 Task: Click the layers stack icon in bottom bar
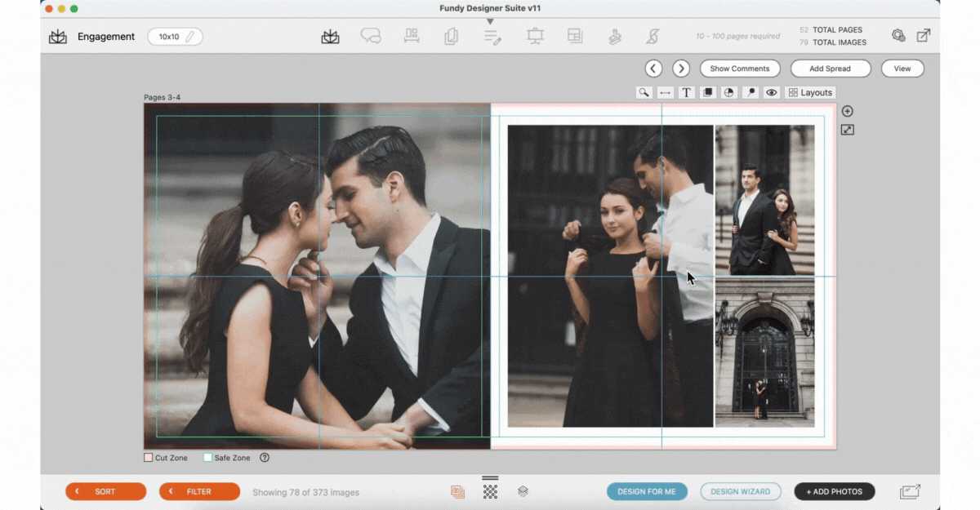tap(523, 491)
